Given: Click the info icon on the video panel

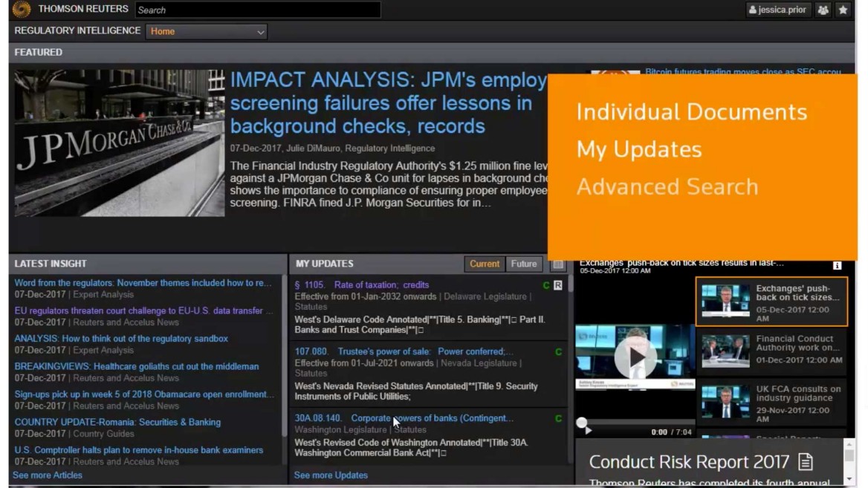Looking at the screenshot, I should [x=838, y=264].
